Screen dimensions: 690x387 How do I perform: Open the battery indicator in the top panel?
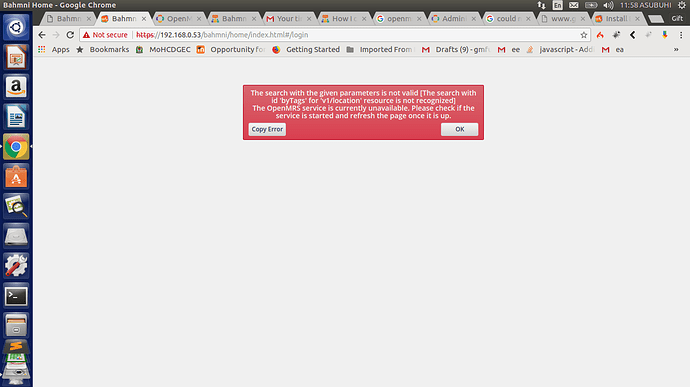591,5
